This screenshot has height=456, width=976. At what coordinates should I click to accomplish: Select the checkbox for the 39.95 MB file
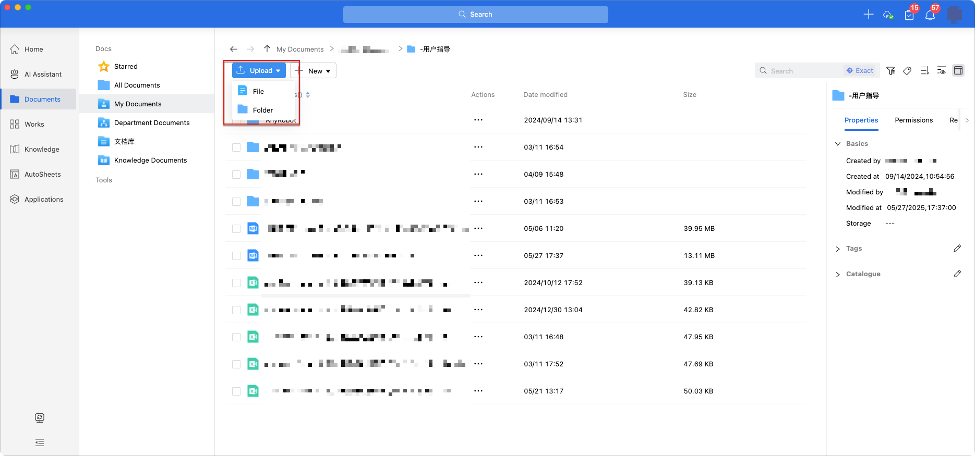[x=236, y=228]
